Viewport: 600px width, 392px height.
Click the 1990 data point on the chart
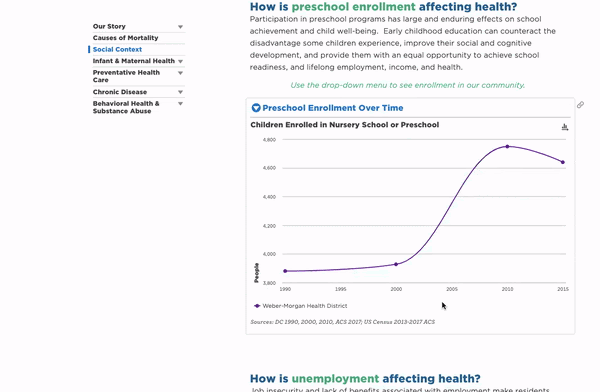(x=285, y=271)
